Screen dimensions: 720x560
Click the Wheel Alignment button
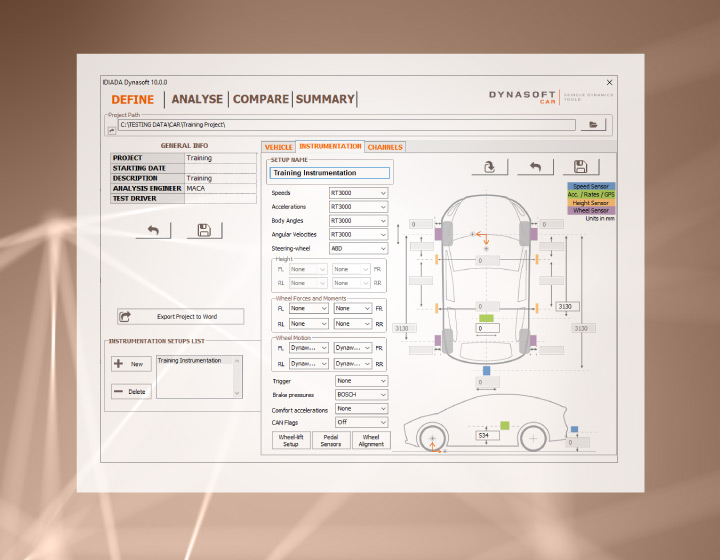point(371,440)
